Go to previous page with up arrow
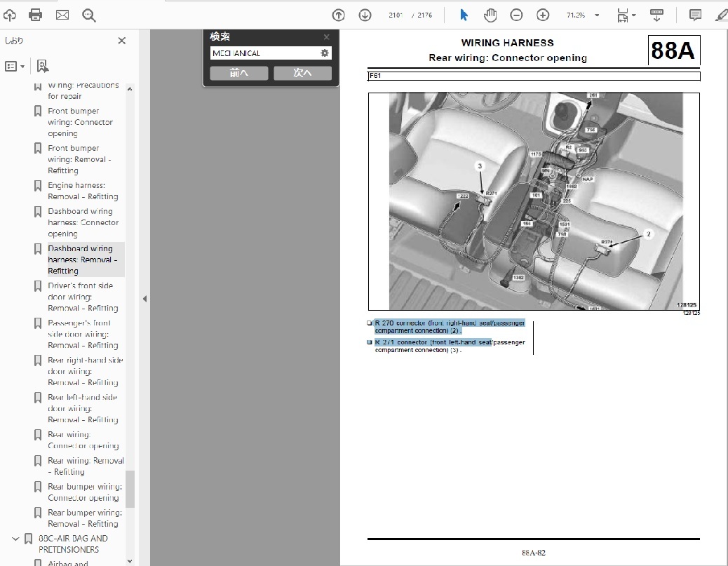 point(338,15)
